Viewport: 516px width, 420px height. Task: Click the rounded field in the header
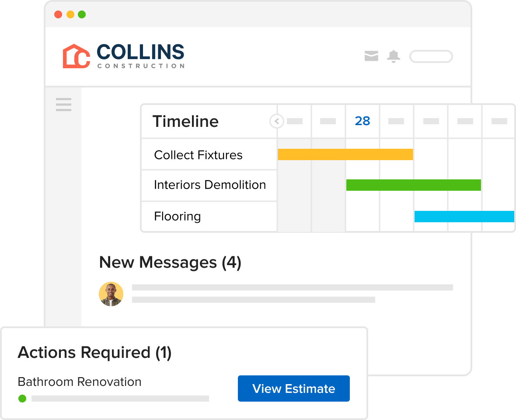(431, 56)
